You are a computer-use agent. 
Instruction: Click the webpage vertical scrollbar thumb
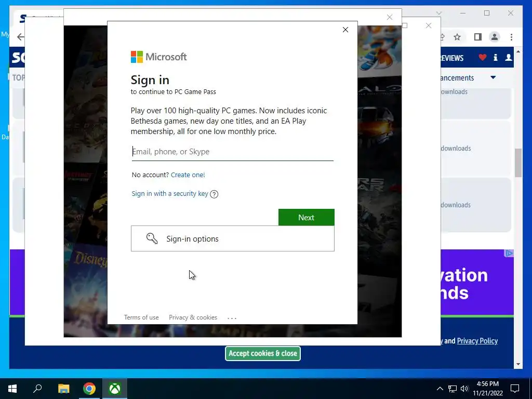(518, 163)
